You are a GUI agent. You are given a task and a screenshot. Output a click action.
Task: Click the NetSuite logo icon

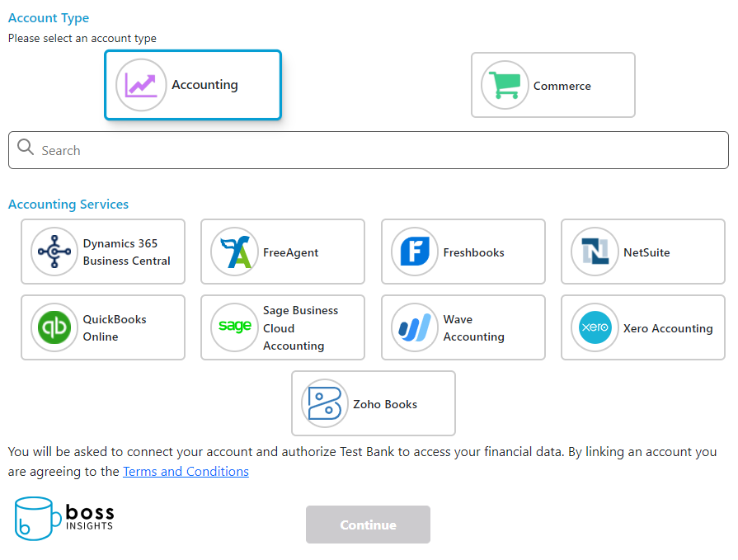tap(595, 252)
